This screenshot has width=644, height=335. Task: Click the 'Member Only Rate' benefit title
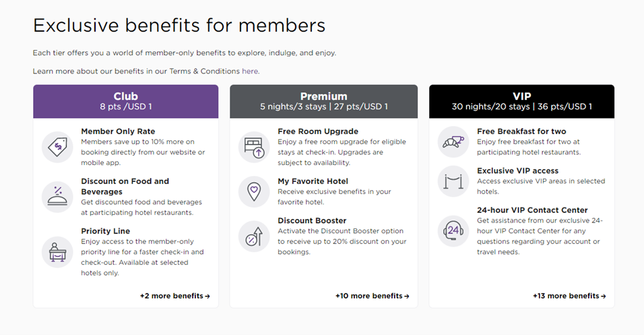[118, 131]
